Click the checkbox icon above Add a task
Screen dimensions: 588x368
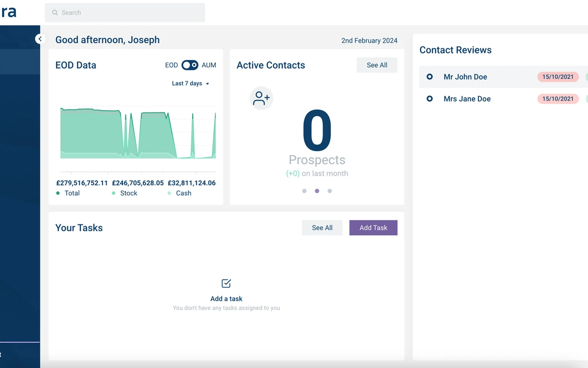(226, 283)
